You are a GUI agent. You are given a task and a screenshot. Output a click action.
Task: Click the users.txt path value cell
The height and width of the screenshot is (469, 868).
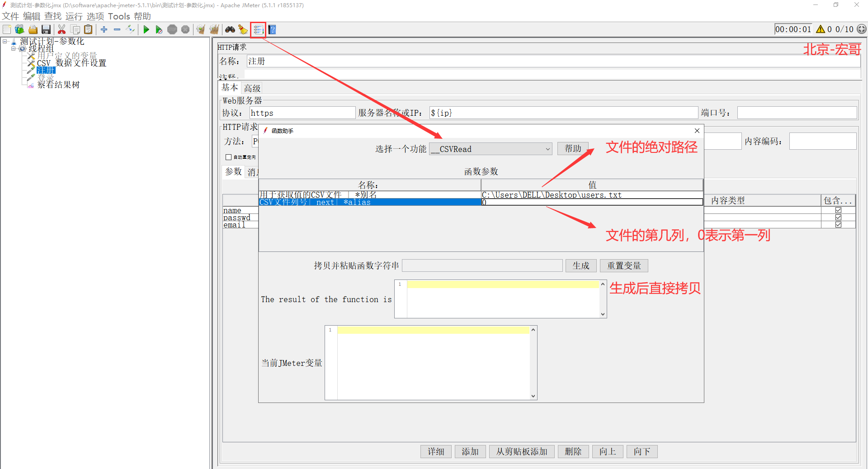click(x=592, y=195)
